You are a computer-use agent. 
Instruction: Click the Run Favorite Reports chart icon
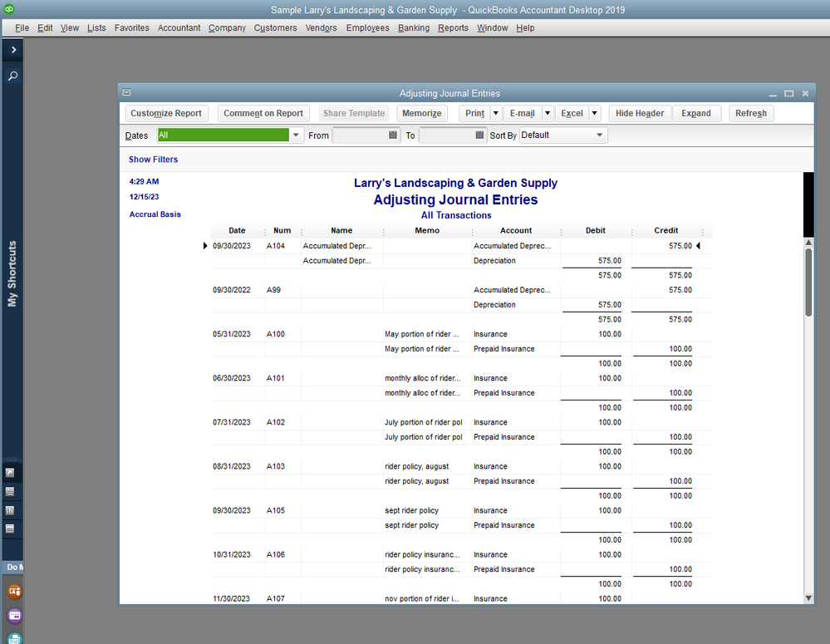tap(11, 510)
